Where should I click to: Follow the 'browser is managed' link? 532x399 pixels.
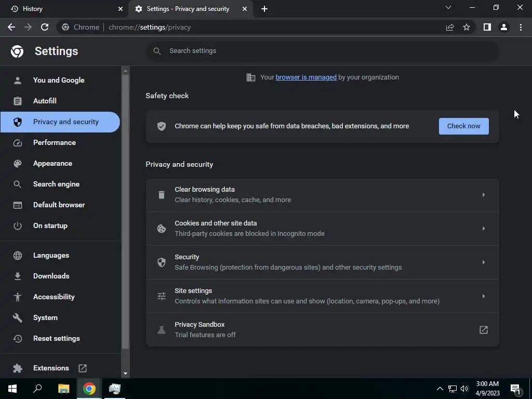pos(305,77)
